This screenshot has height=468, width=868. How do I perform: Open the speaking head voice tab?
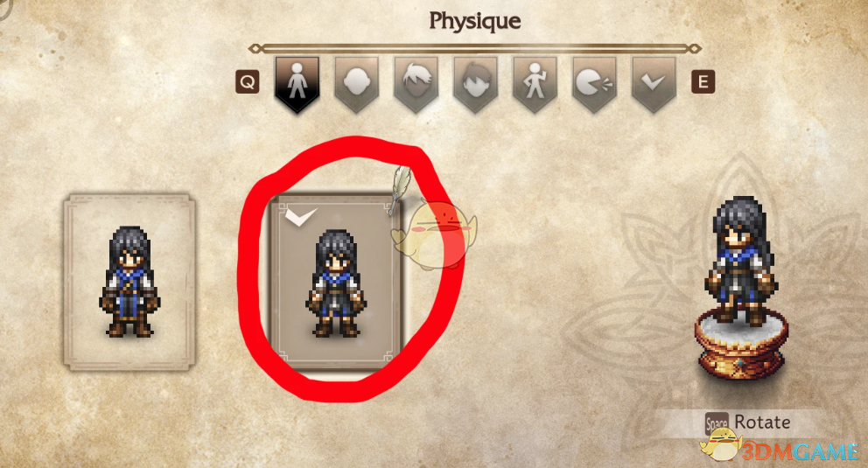tap(594, 84)
